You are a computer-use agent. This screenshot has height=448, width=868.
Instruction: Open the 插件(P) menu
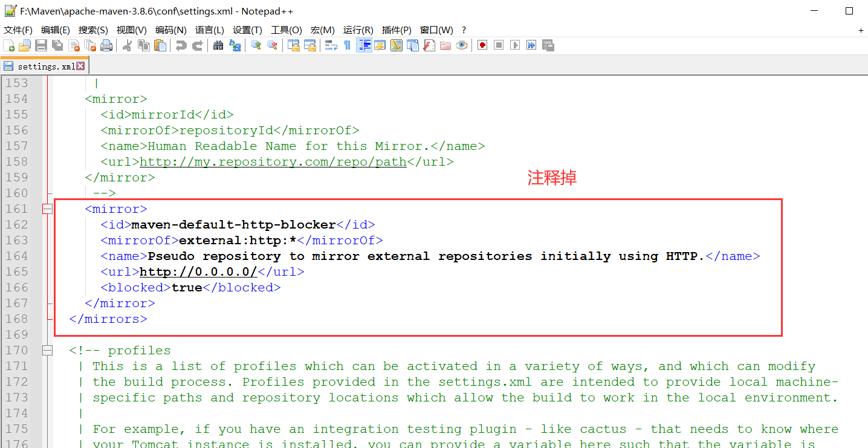point(397,30)
